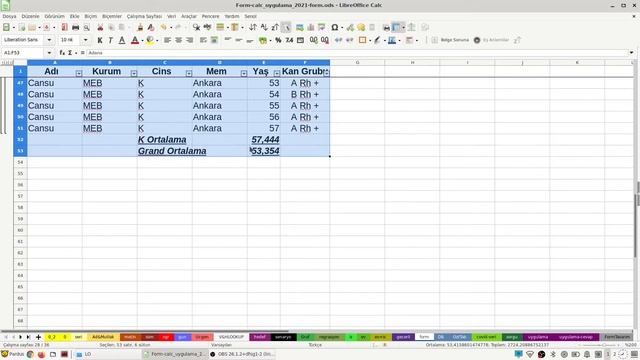Image resolution: width=640 pixels, height=360 pixels.
Task: Click the Borders icon
Action: click(362, 40)
